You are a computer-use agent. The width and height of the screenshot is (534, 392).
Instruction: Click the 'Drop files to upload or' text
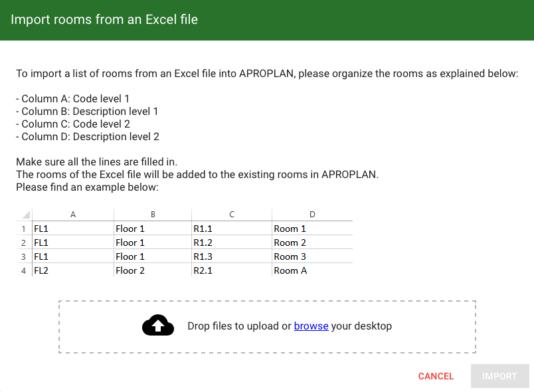239,326
